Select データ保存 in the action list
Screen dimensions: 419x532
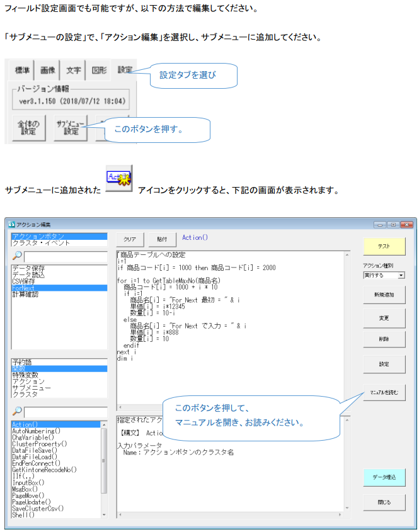coord(59,268)
